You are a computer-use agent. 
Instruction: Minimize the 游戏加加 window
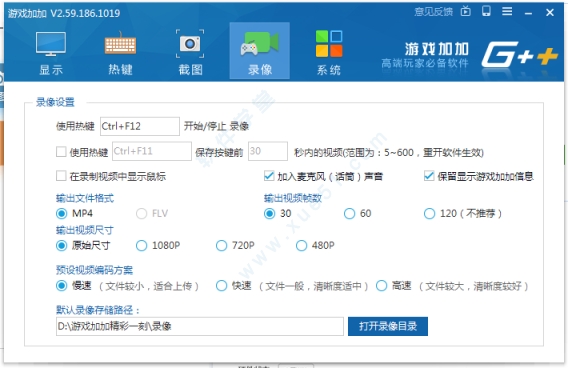pyautogui.click(x=529, y=13)
